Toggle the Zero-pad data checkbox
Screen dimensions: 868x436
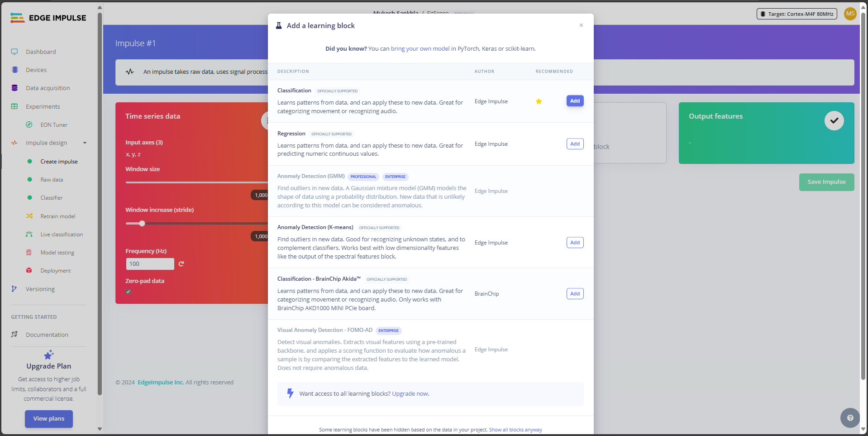point(129,292)
